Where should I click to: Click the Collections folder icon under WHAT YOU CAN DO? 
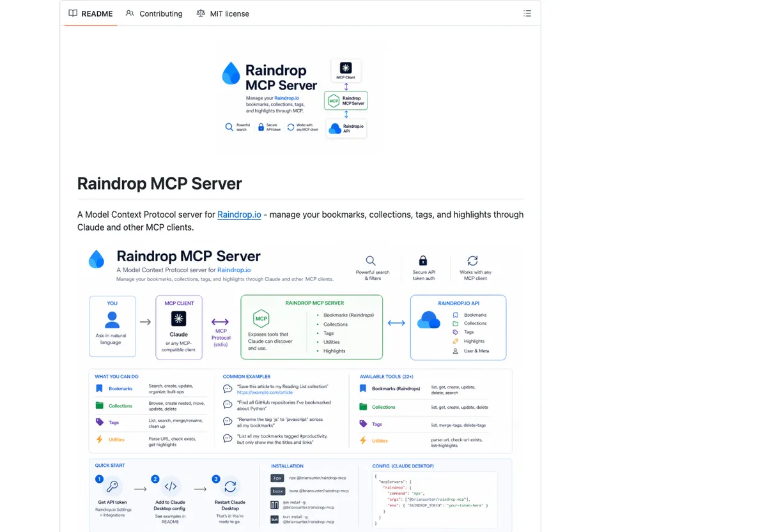click(x=99, y=406)
